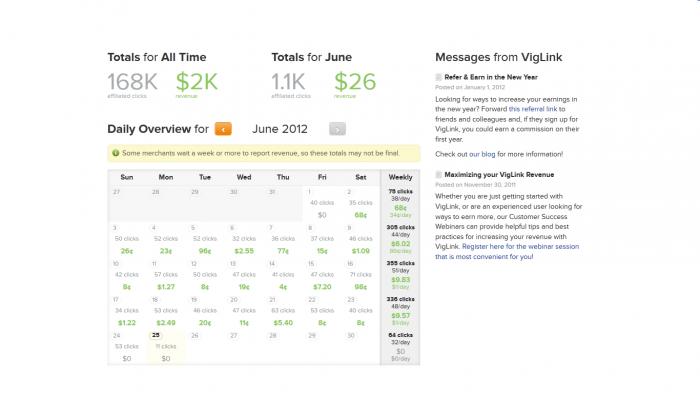Click the Weekly column header

(400, 177)
